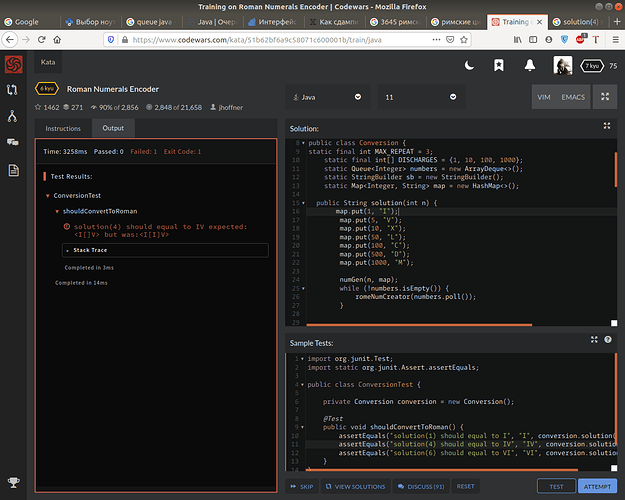This screenshot has height=500, width=625.
Task: Open a new browser tab
Action: 617,22
